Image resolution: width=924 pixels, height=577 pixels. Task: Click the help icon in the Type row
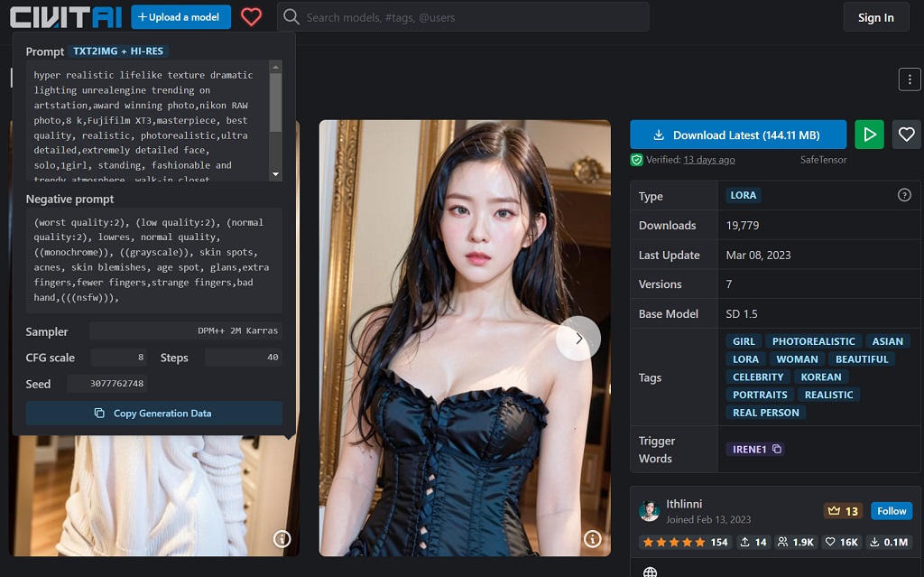point(904,195)
